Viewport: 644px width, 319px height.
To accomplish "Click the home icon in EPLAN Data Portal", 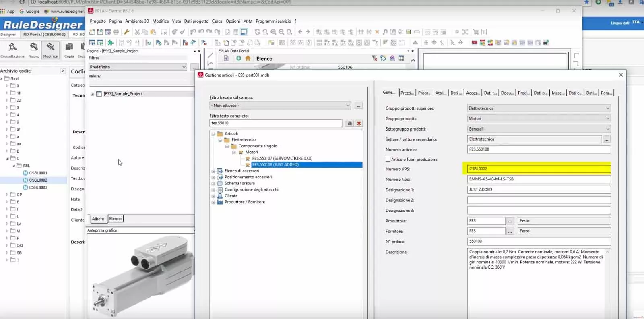I will point(248,58).
